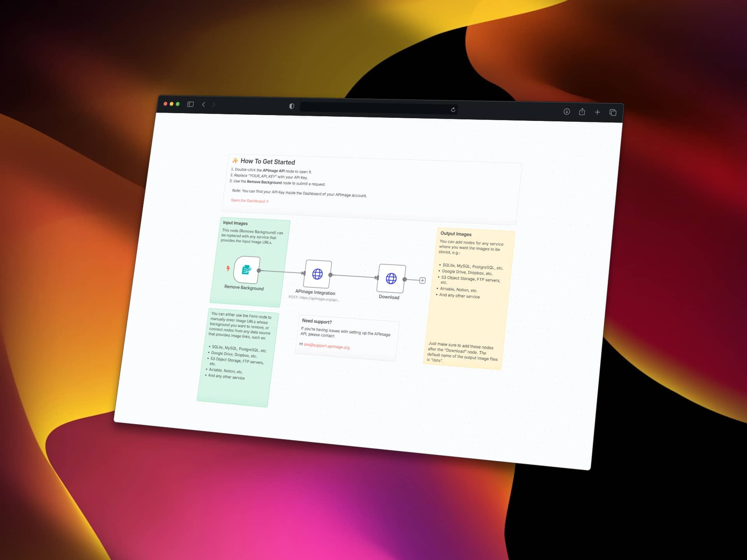Select the APImage Integration globe node
This screenshot has width=747, height=560.
tap(317, 274)
